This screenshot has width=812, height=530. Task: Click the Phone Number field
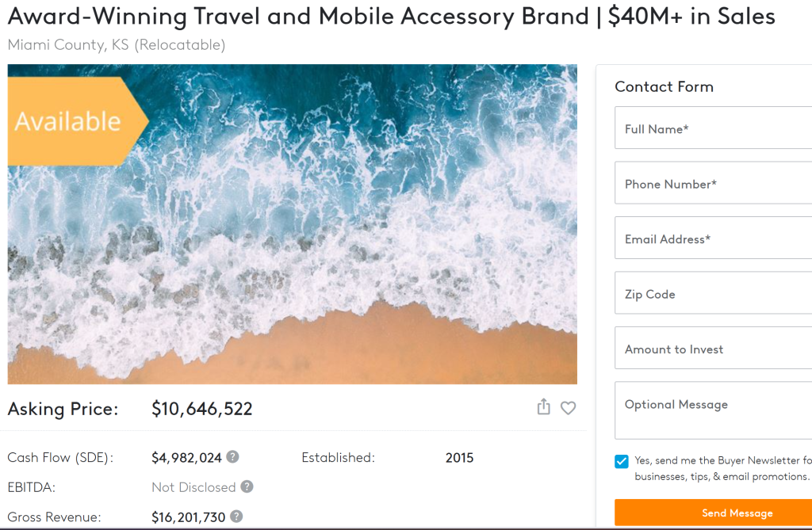(714, 183)
